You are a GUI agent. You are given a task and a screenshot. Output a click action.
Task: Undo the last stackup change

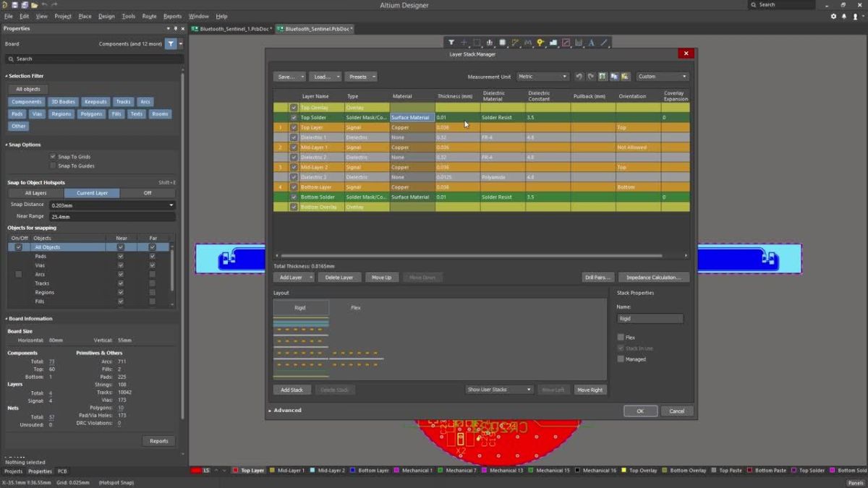tap(579, 76)
